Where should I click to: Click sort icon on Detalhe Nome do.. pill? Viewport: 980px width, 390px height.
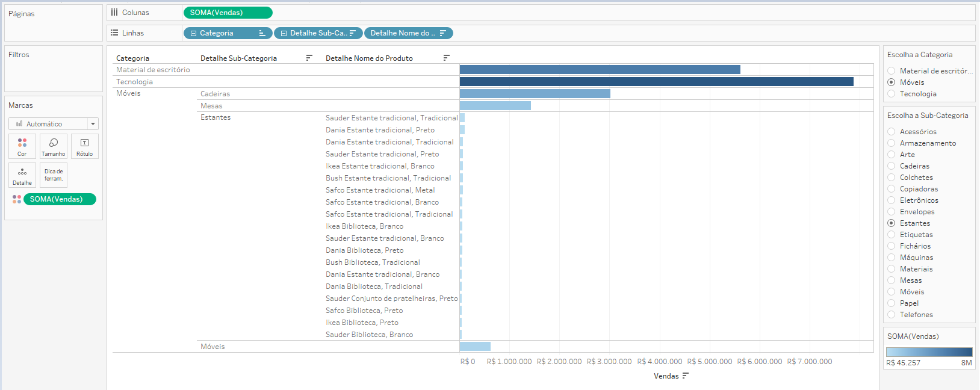443,33
